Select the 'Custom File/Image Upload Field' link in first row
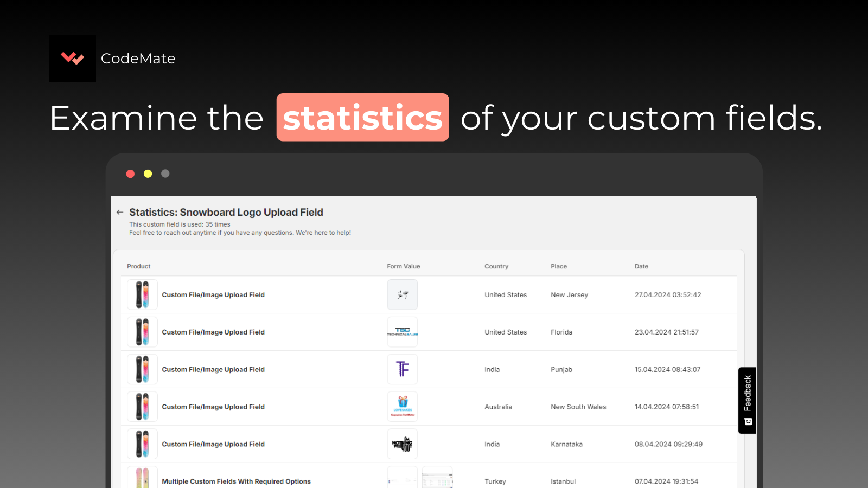 click(x=213, y=294)
